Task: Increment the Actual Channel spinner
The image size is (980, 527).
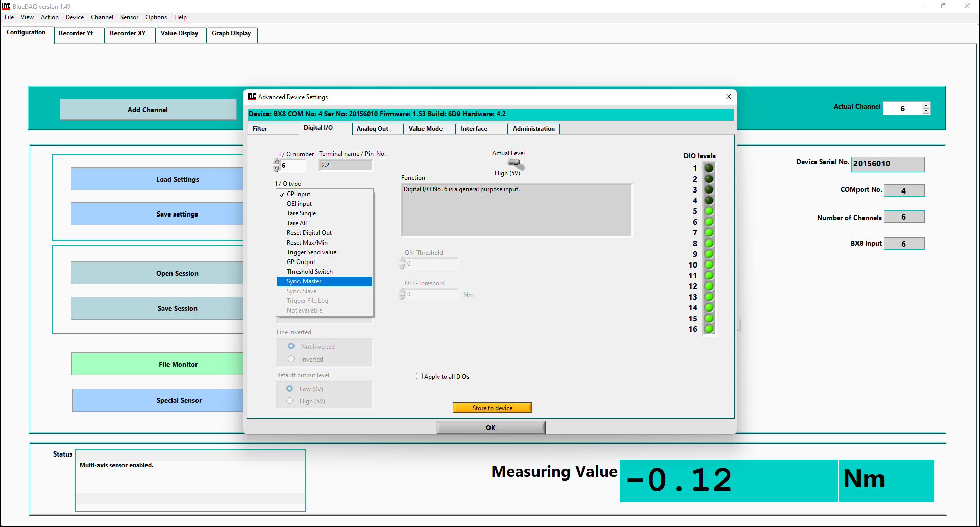Action: (926, 105)
